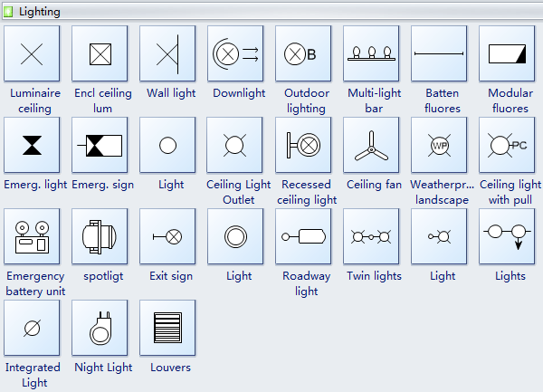Select the Weatherproof landscape light symbol

click(x=439, y=145)
